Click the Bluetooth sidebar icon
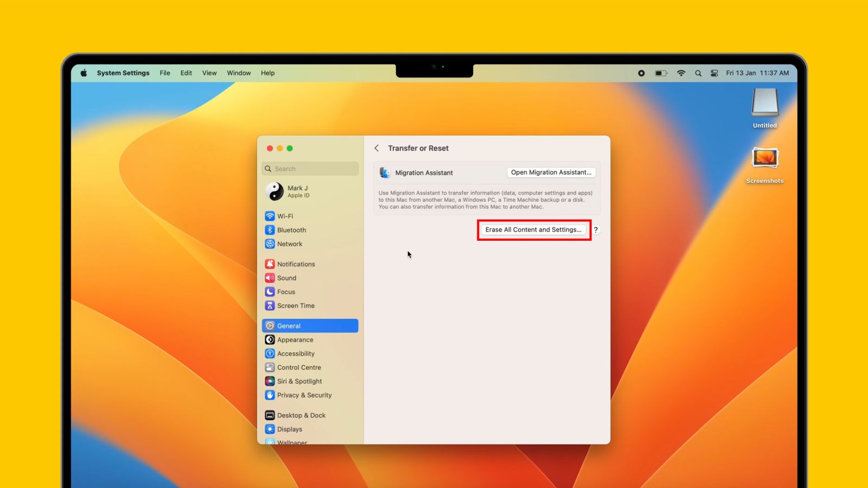The image size is (868, 488). pyautogui.click(x=270, y=230)
